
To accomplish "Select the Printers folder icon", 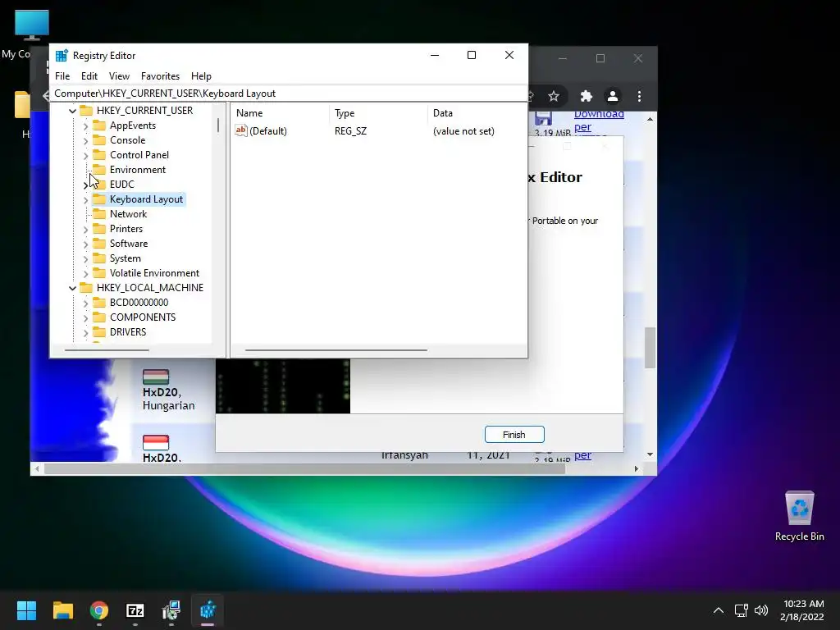I will [x=99, y=229].
